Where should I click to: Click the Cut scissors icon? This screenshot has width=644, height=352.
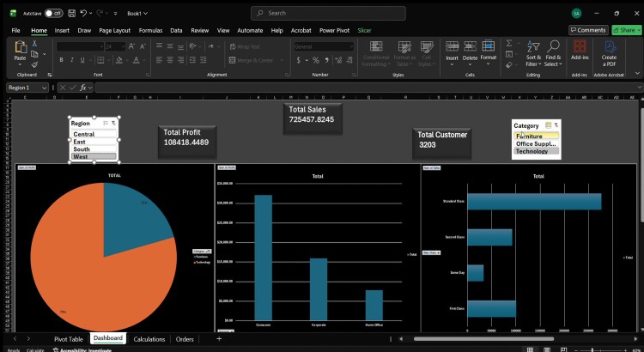click(x=34, y=44)
